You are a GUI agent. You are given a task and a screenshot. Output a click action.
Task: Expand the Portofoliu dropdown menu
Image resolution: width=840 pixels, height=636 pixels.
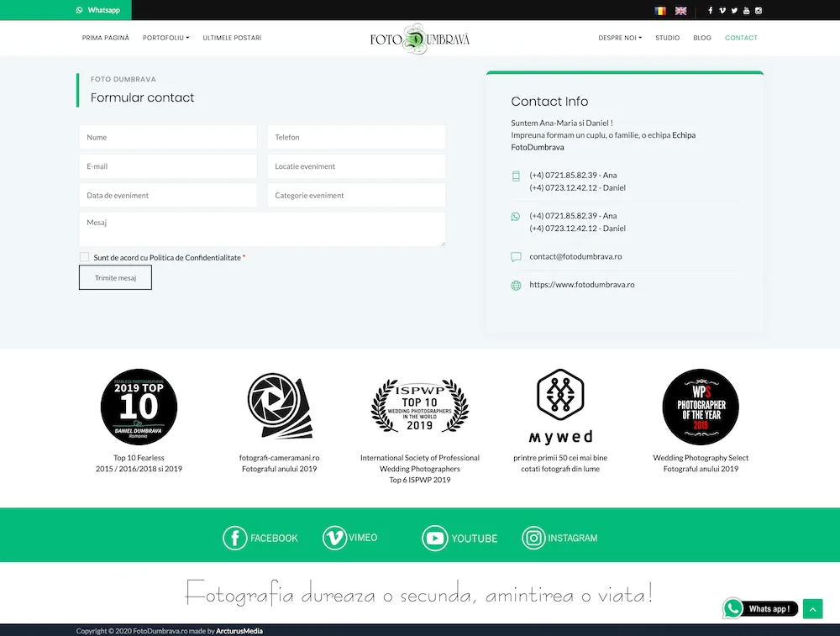pos(166,38)
